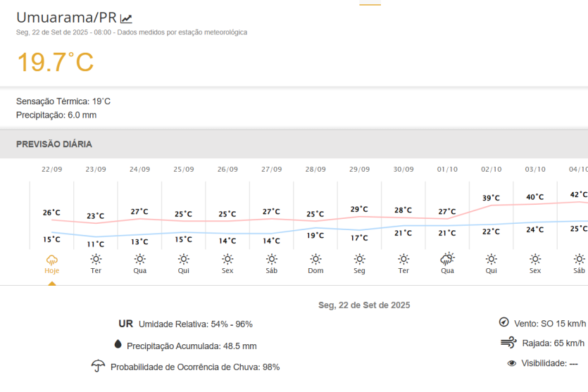Click the sun icon for Ter 23/09
Screen dimensions: 588x392
[96, 259]
